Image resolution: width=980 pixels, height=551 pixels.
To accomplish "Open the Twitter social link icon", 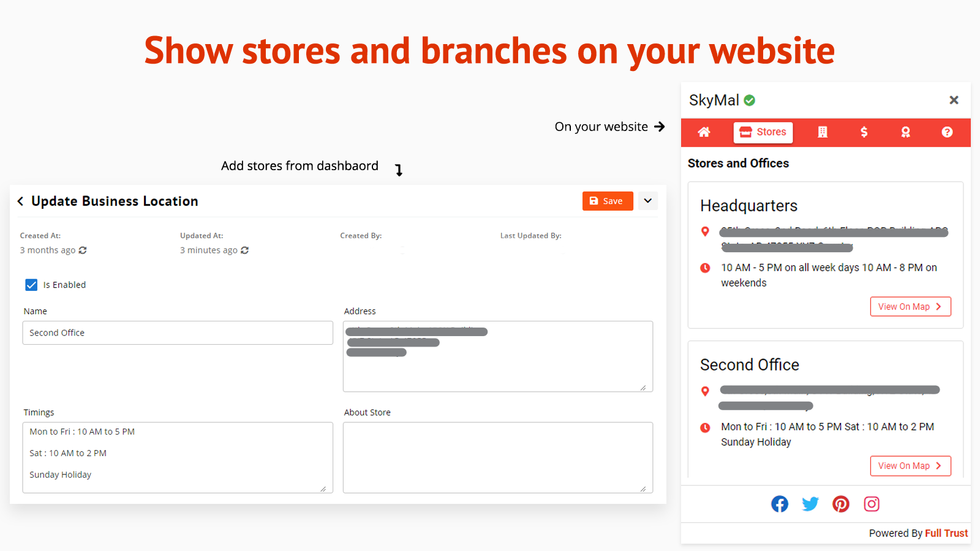I will pos(810,504).
